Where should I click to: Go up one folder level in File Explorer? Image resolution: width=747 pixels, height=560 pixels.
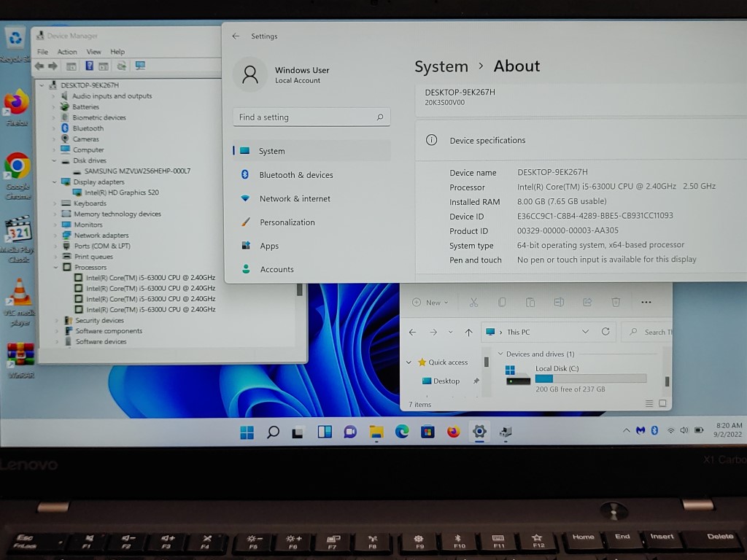pos(469,332)
